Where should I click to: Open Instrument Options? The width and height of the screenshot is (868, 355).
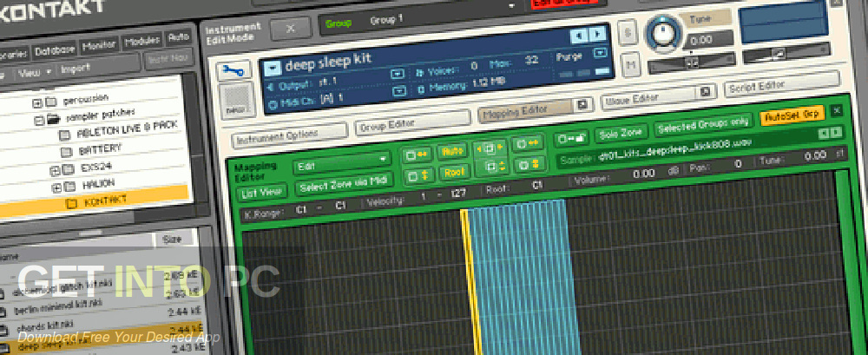coord(290,135)
